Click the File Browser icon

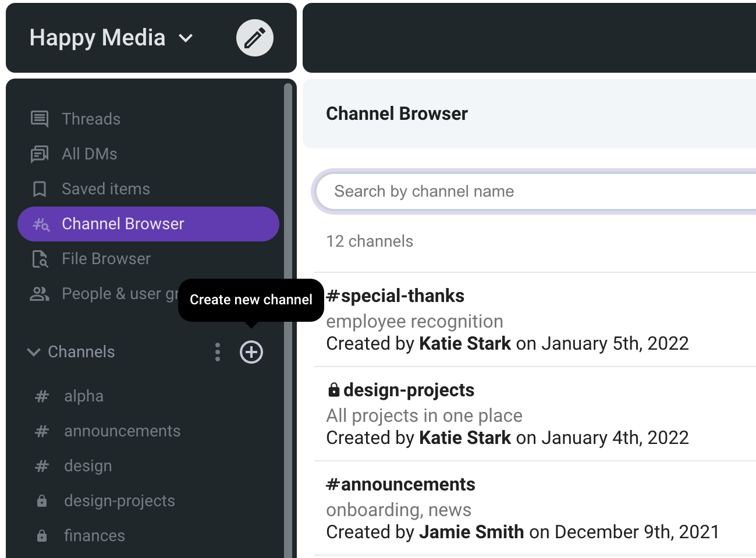[40, 259]
